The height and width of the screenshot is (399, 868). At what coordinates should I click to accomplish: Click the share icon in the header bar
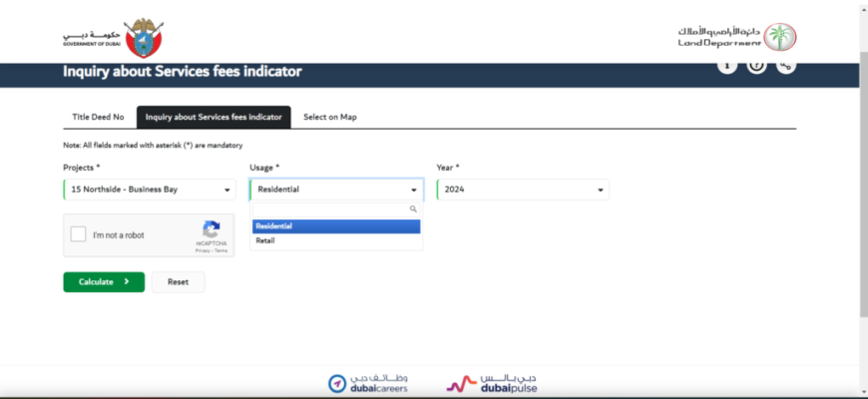click(x=786, y=66)
